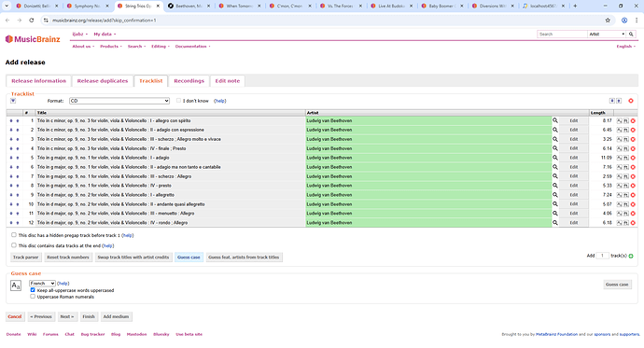
Task: Click Swap track titles with artist credits
Action: click(133, 258)
